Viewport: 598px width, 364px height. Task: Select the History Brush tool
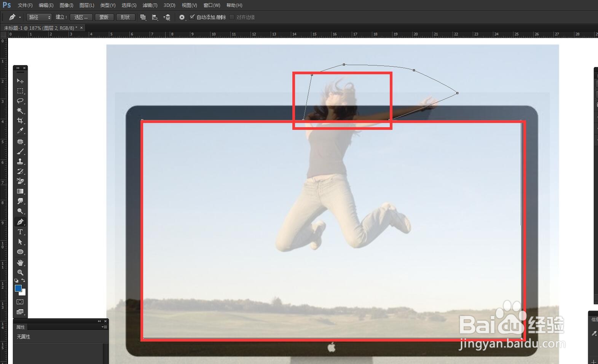[x=20, y=171]
